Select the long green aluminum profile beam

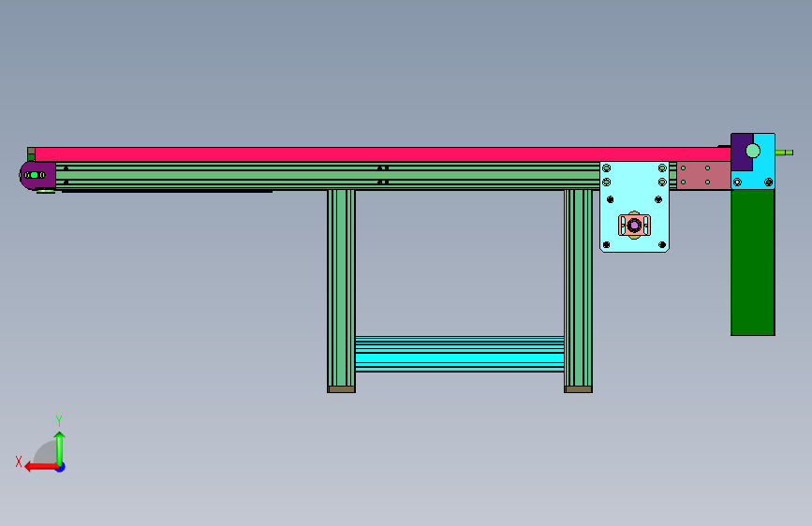[x=327, y=176]
